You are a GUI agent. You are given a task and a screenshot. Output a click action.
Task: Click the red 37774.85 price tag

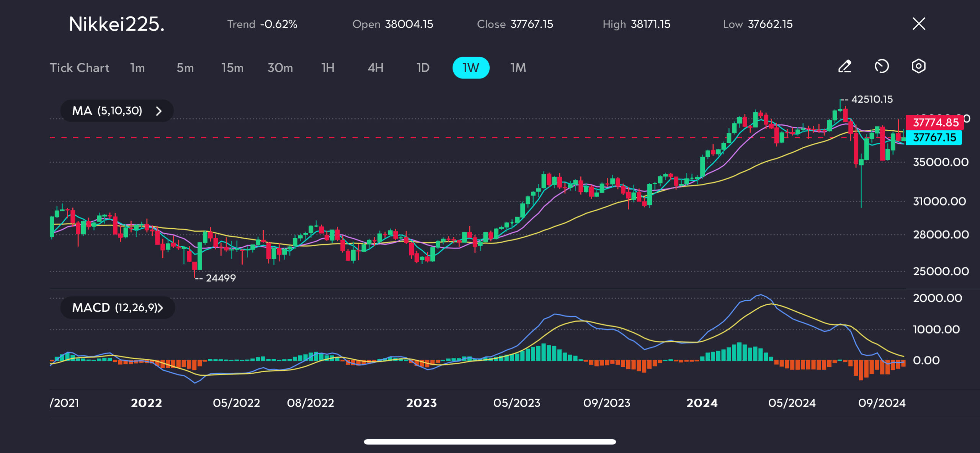click(x=935, y=123)
